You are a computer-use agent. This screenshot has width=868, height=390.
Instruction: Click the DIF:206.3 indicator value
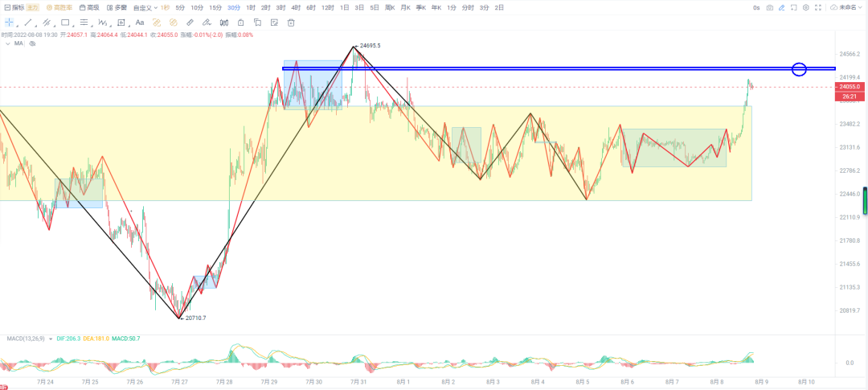click(x=68, y=339)
